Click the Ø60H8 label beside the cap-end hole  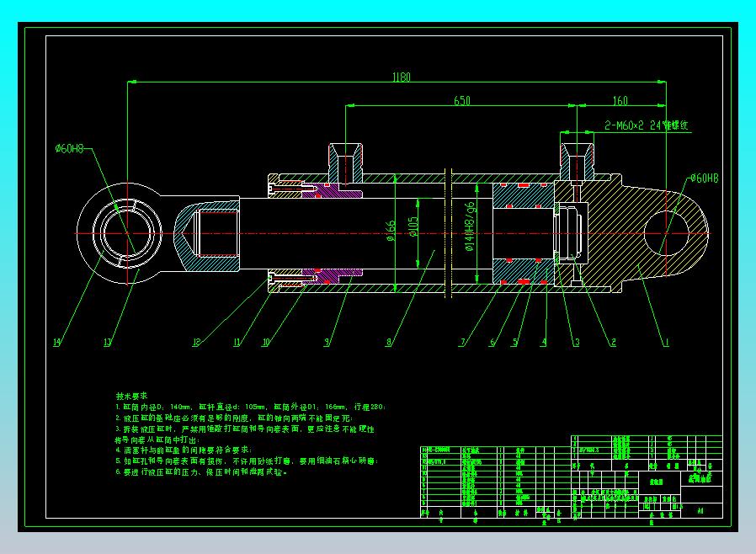pos(704,178)
